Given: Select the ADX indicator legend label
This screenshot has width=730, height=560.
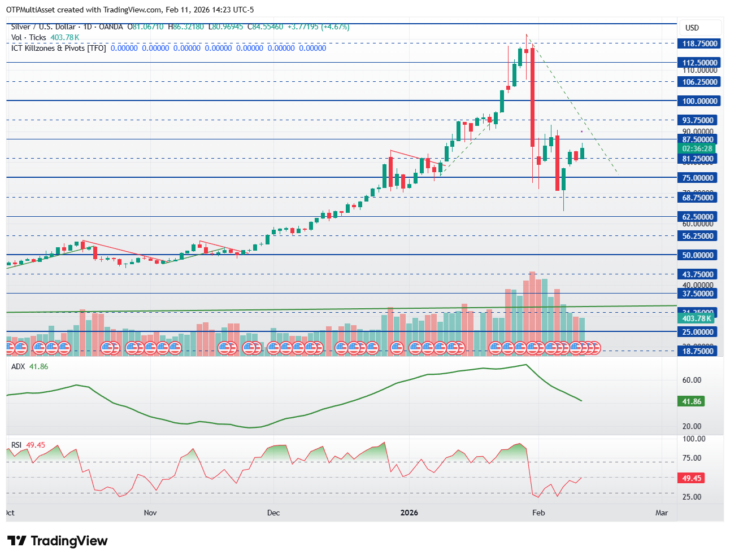Looking at the screenshot, I should [19, 366].
